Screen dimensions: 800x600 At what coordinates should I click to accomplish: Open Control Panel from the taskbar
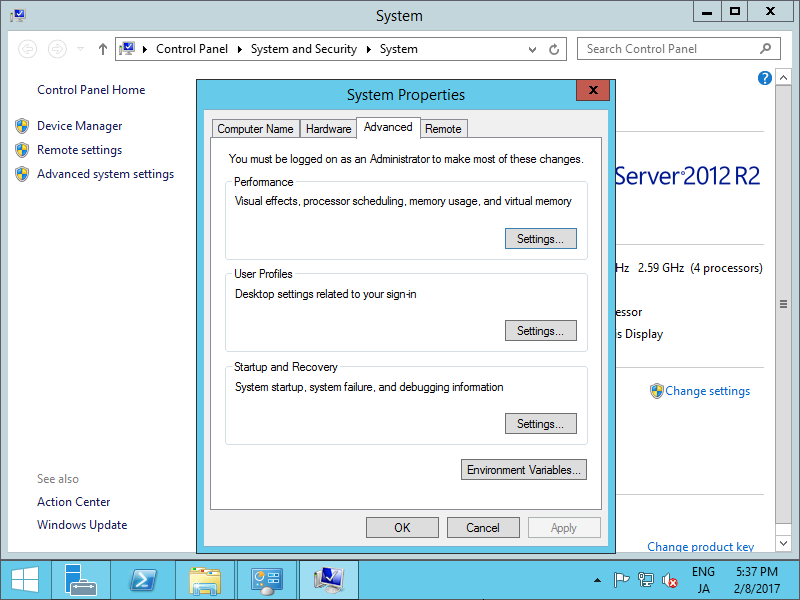click(x=267, y=579)
